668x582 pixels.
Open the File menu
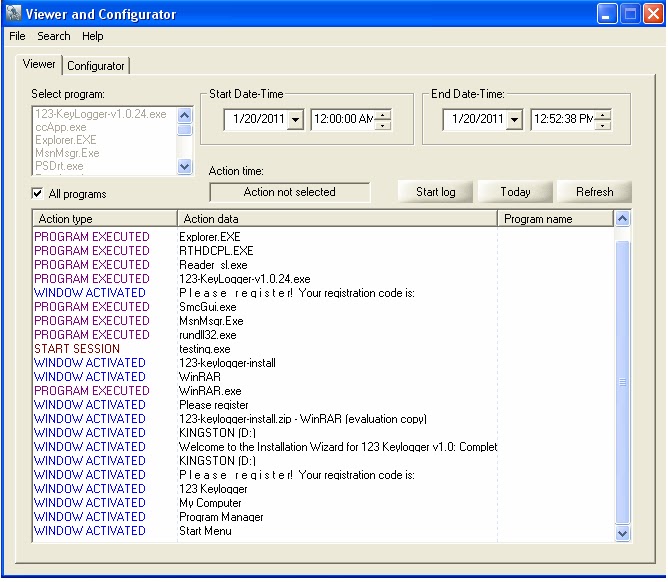17,36
